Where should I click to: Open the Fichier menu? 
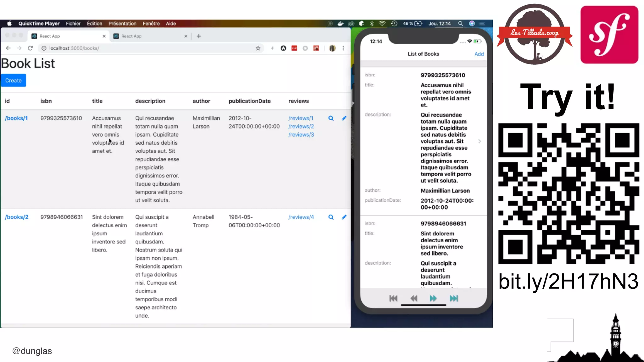click(73, 24)
